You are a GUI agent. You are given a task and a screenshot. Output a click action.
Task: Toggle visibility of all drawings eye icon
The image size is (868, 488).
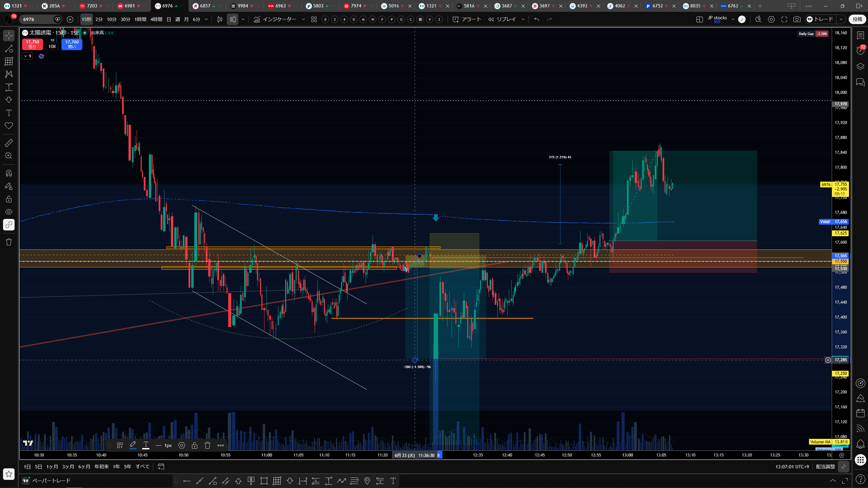coord(9,212)
